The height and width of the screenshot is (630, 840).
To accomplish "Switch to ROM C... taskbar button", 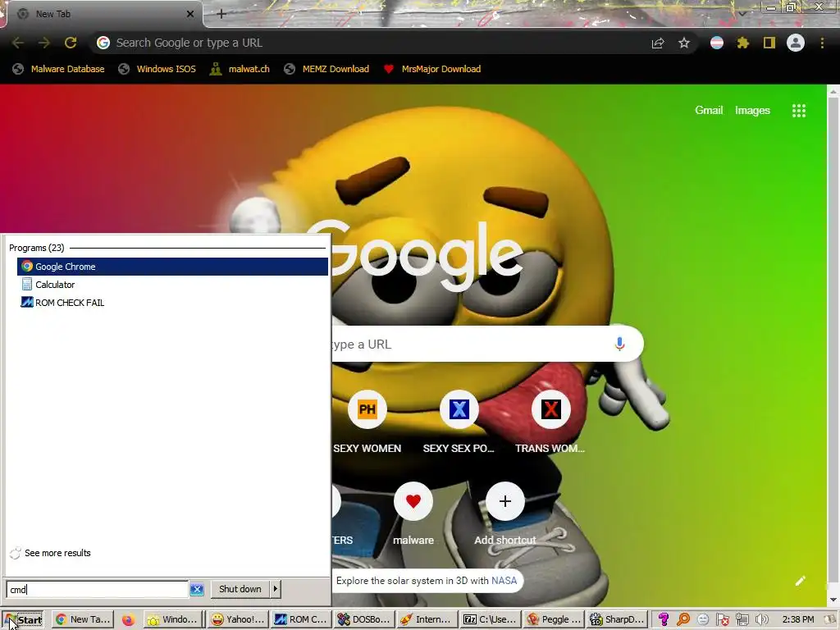I will point(301,620).
